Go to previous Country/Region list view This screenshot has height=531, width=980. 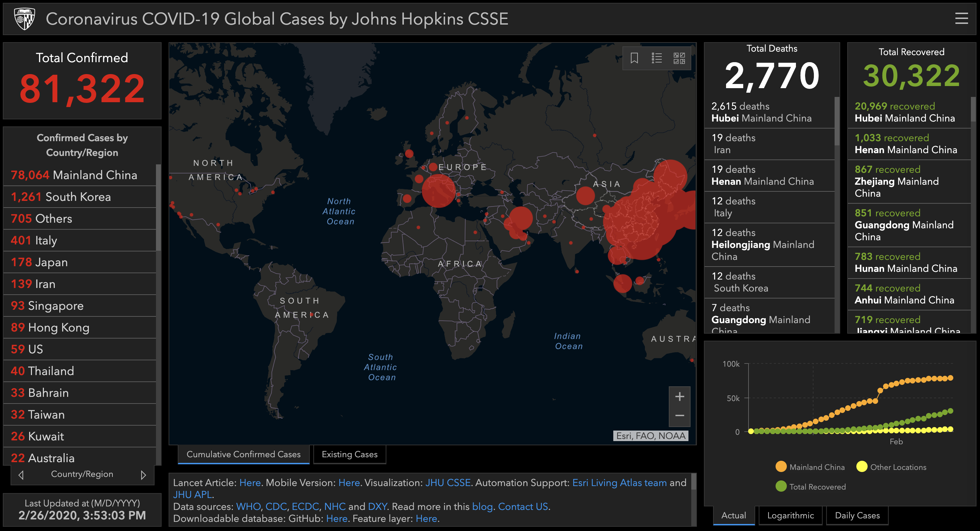click(x=21, y=475)
